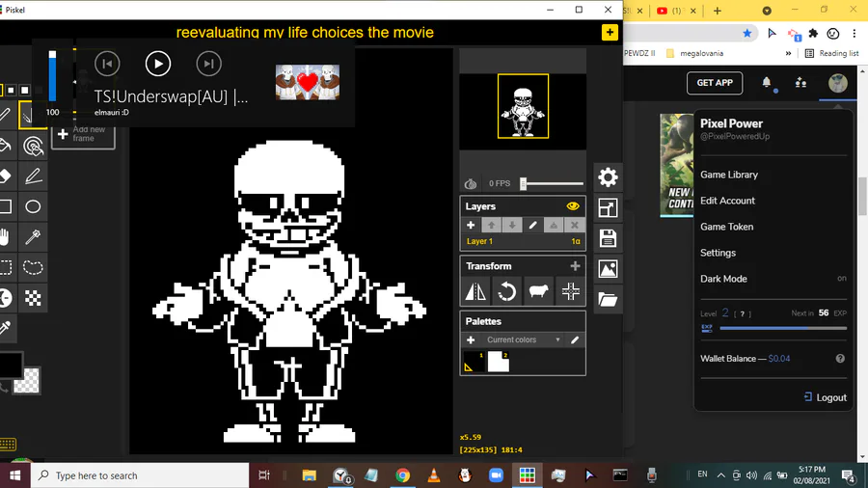Open Google Chrome from taskbar

pos(402,475)
